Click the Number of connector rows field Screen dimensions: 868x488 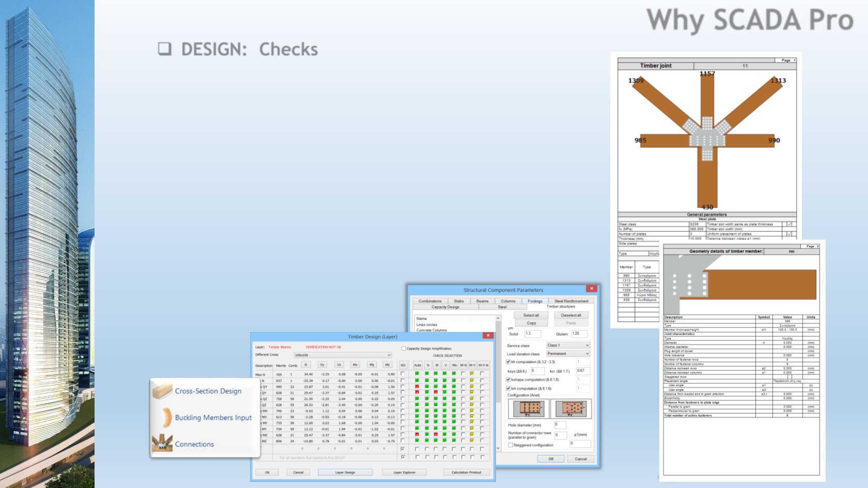pyautogui.click(x=561, y=435)
